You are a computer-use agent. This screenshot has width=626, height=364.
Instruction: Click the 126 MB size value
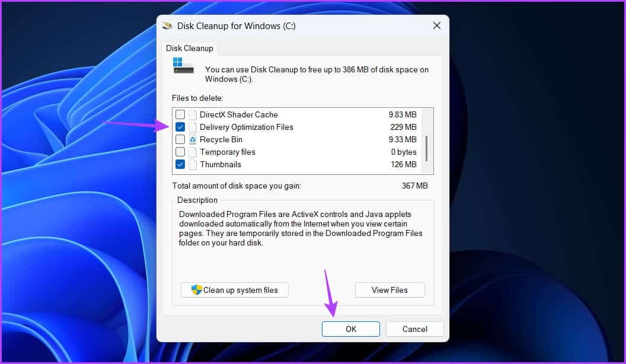404,164
